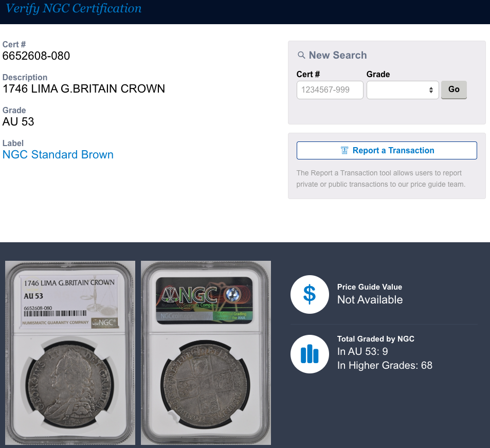490x448 pixels.
Task: Click the cert number 6652608-080
Action: click(37, 56)
